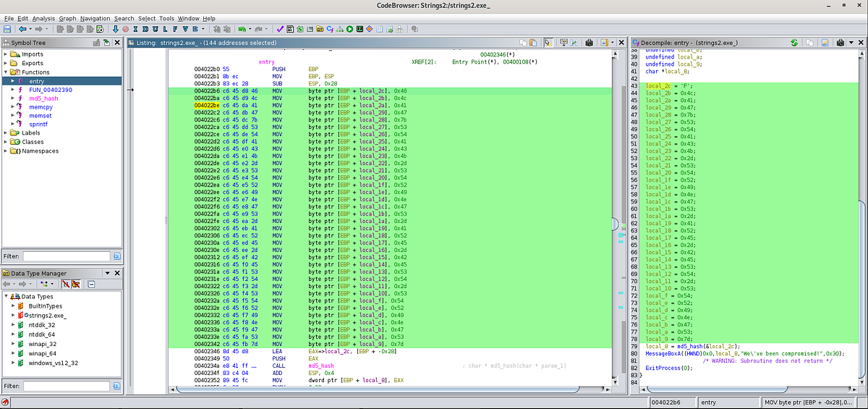Go to next Instruction using the I icon
The width and height of the screenshot is (868, 409).
136,29
